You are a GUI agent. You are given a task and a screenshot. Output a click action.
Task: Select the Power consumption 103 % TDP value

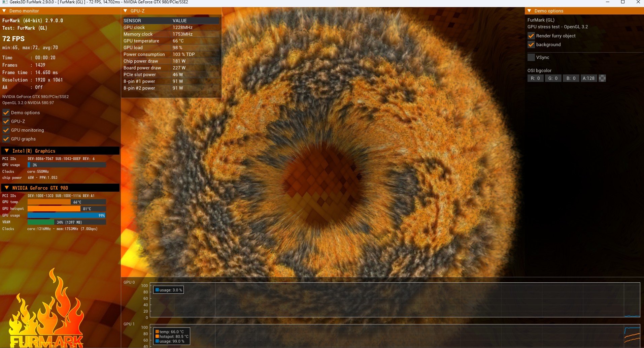tap(183, 54)
